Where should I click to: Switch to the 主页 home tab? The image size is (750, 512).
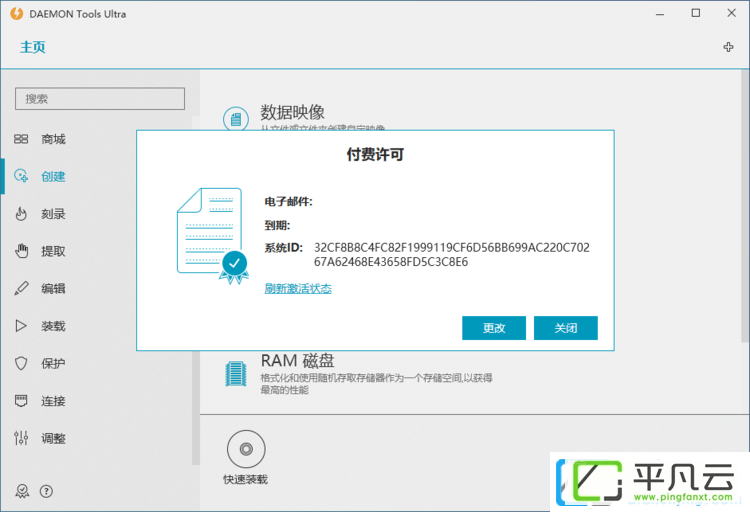pos(33,47)
